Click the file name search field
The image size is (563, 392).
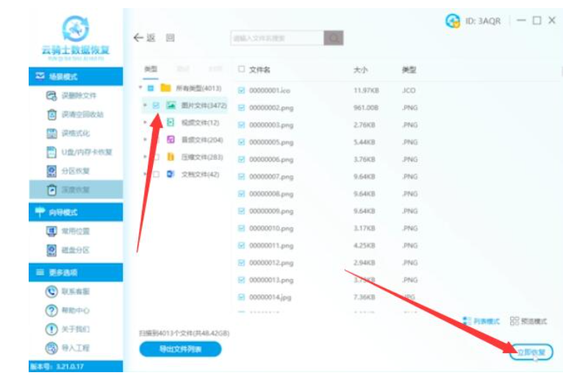pyautogui.click(x=276, y=38)
